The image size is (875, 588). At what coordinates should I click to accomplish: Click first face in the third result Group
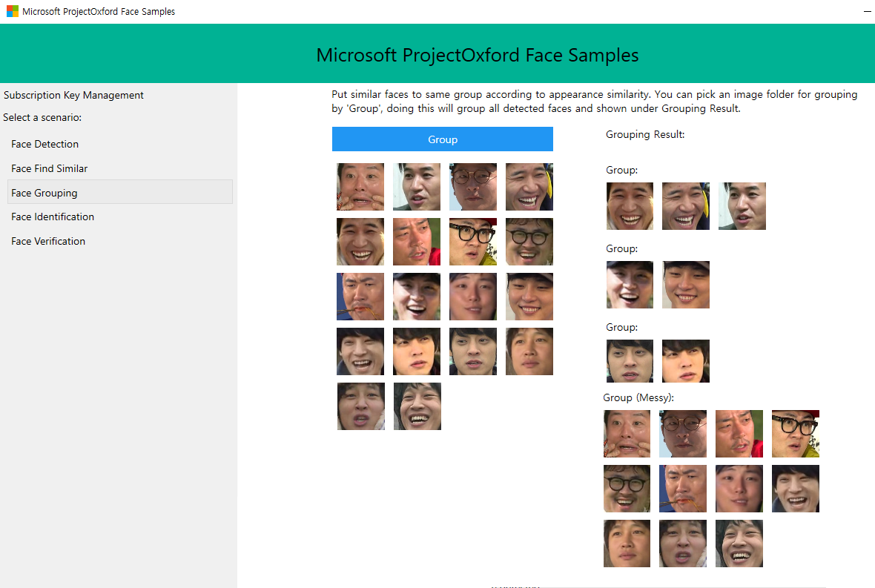[x=630, y=361]
